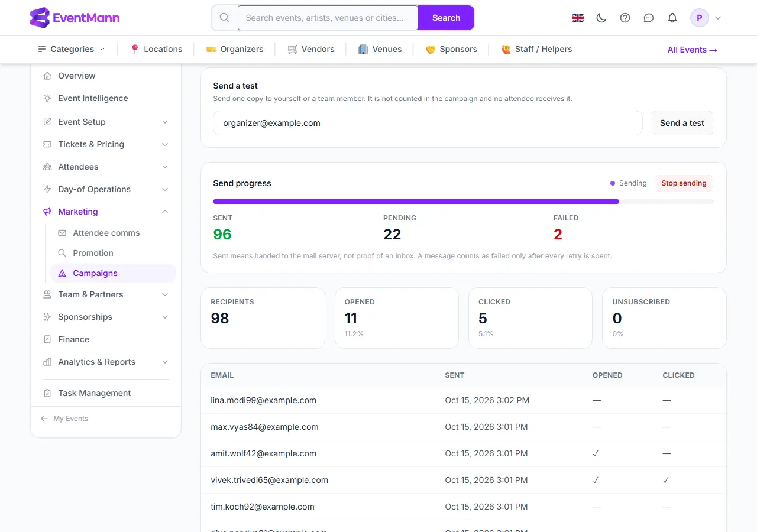Open the Organizers menu item

coord(235,49)
